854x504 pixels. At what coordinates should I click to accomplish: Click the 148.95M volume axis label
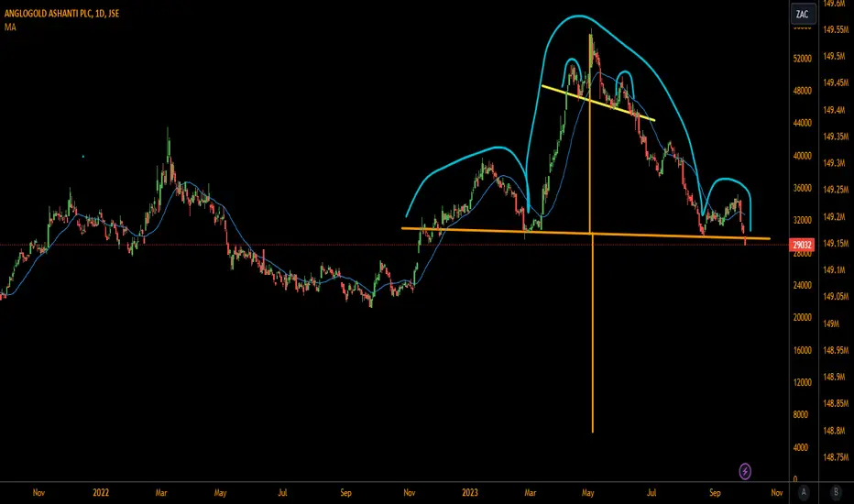[836, 350]
